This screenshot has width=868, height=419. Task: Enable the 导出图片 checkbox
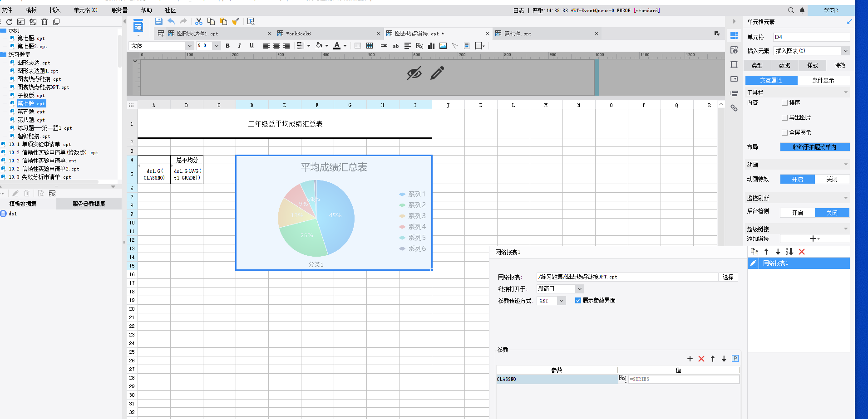(784, 117)
